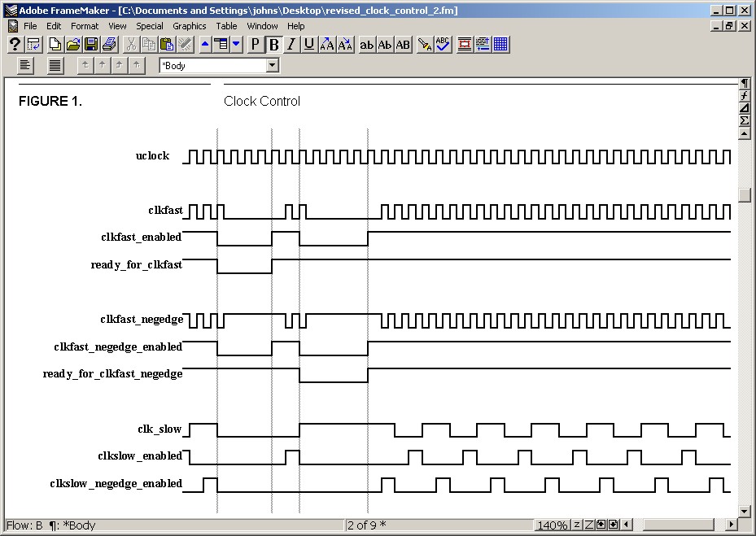Click the page layout icon between the page arrows
This screenshot has height=536, width=756.
221,45
